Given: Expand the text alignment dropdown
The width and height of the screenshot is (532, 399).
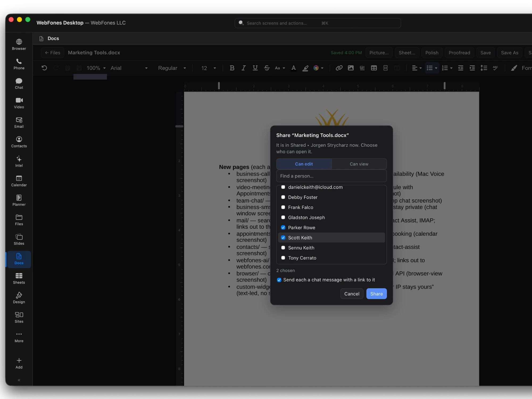Looking at the screenshot, I should tap(417, 68).
